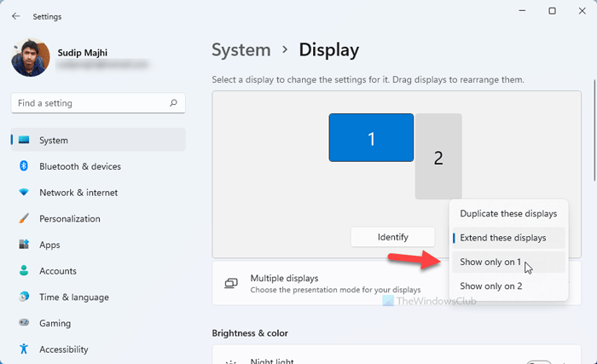Click the Time & language globe icon

point(24,298)
